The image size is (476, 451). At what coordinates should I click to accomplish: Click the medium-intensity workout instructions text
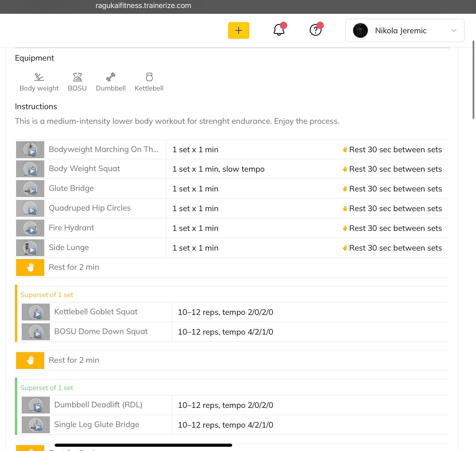coord(177,121)
